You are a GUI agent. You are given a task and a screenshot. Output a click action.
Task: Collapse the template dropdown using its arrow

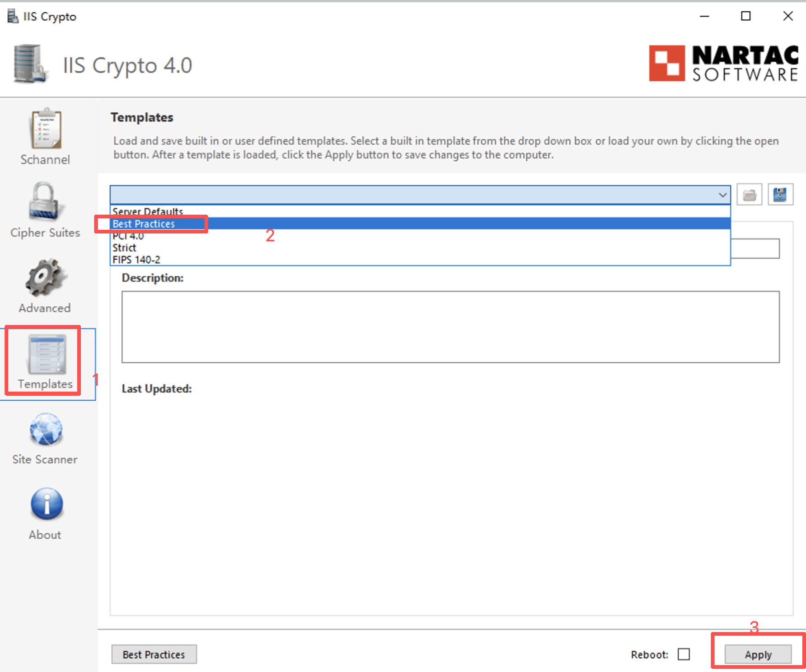click(x=722, y=195)
